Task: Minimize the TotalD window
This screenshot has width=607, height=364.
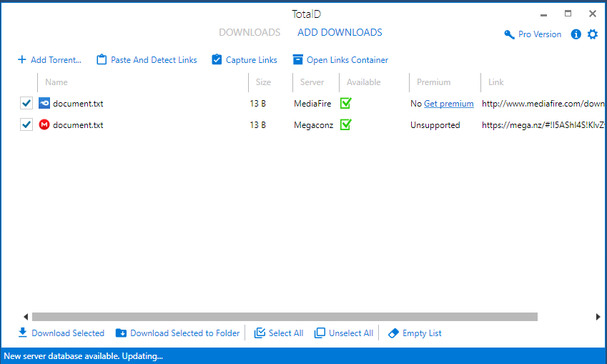Action: [x=543, y=14]
